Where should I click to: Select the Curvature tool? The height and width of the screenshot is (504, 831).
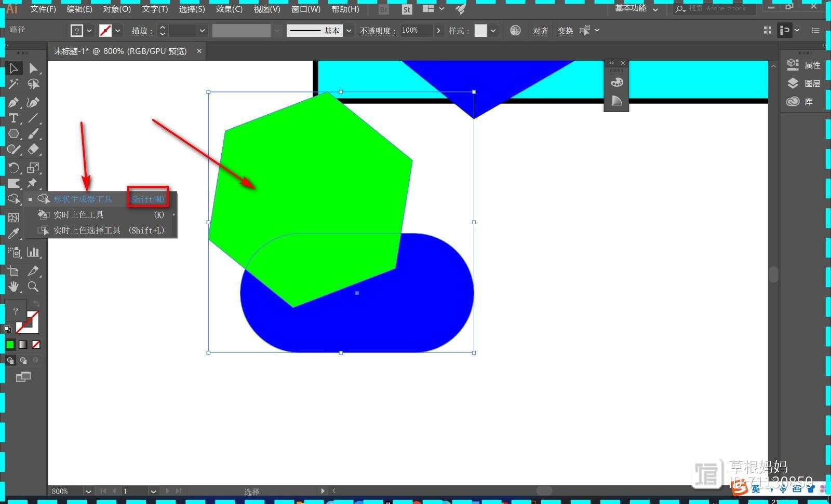33,102
